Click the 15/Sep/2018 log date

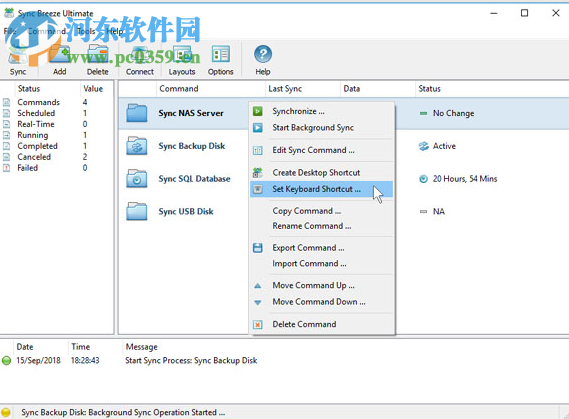(x=38, y=361)
